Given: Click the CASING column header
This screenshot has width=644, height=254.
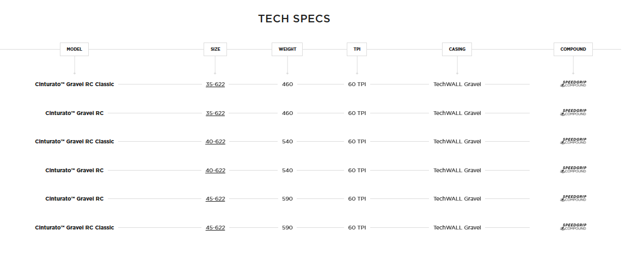Looking at the screenshot, I should click(457, 49).
